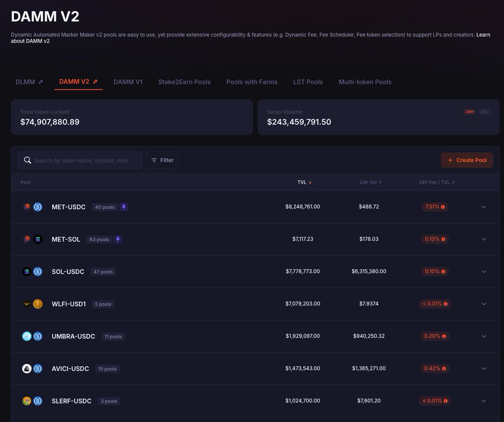Image resolution: width=504 pixels, height=422 pixels.
Task: Click the info icon in WLFI-USD1 fee badge
Action: point(446,304)
